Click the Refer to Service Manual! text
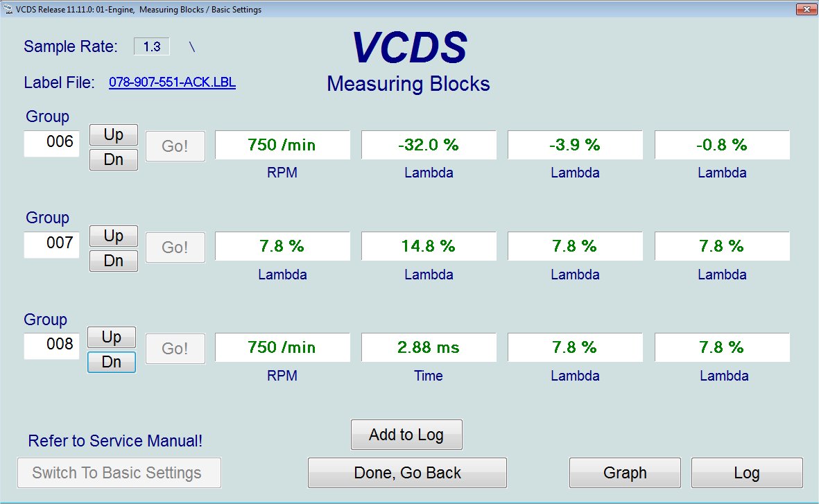This screenshot has height=504, width=819. (x=115, y=441)
